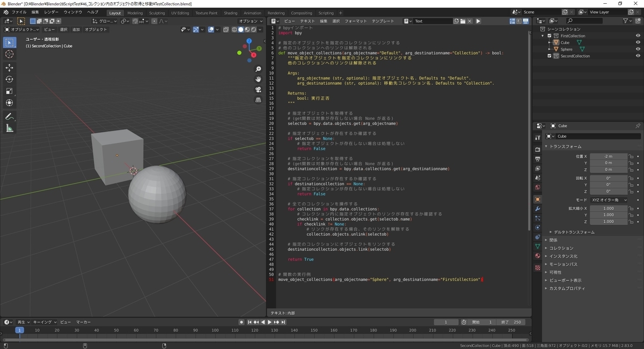Open the Physics properties tab
The image size is (644, 349).
click(x=537, y=227)
